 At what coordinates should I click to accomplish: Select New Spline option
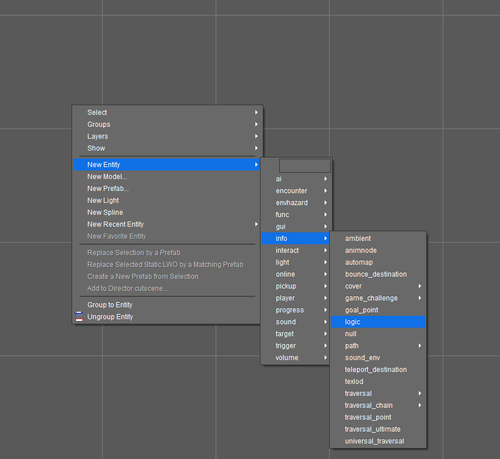click(x=166, y=212)
